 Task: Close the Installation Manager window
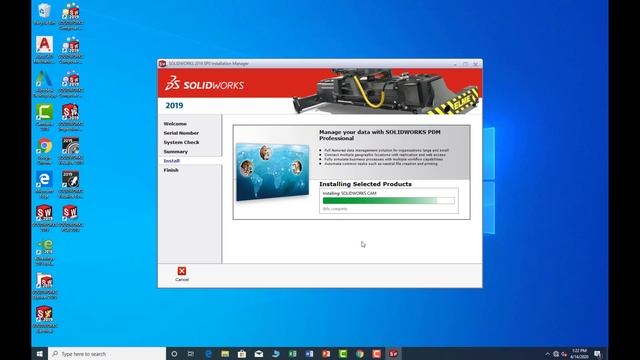click(x=476, y=64)
